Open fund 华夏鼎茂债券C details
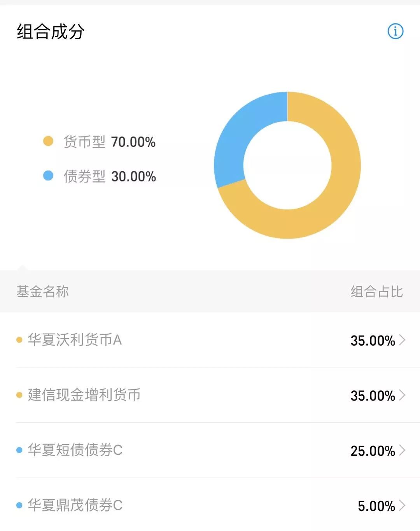 tap(210, 505)
